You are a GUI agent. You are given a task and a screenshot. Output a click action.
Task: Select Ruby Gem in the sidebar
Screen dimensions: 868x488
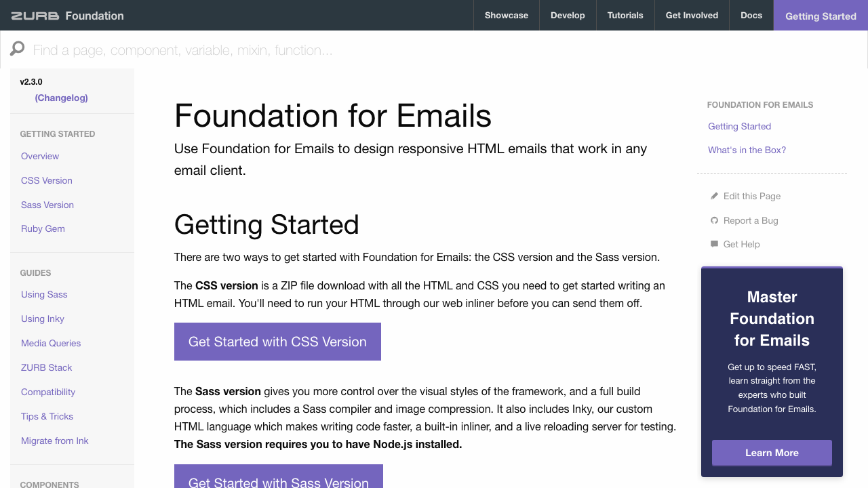click(x=43, y=228)
